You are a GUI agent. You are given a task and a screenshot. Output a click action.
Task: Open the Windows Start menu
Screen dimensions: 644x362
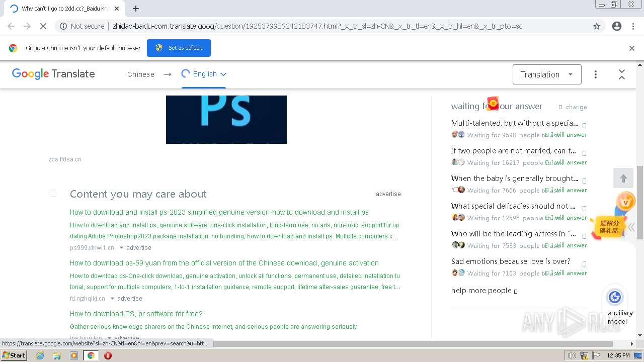(14, 355)
